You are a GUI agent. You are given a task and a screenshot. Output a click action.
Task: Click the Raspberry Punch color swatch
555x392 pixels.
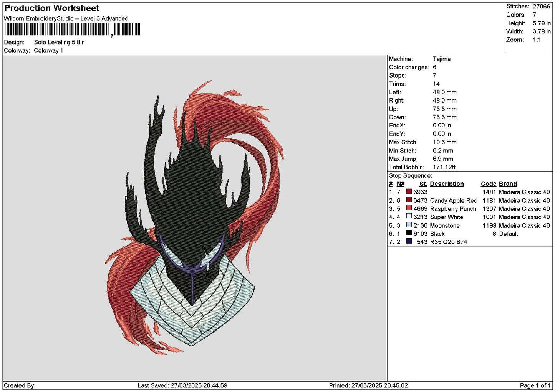(x=409, y=208)
